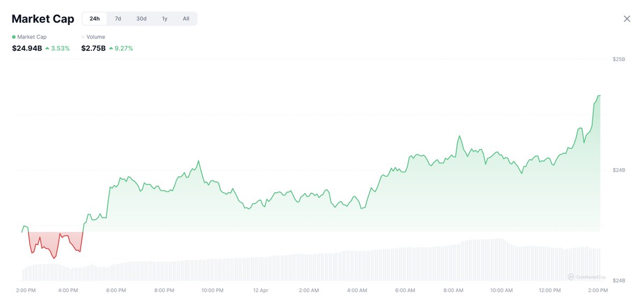Toggle the Market Cap series legend
Image resolution: width=644 pixels, height=305 pixels.
point(30,37)
